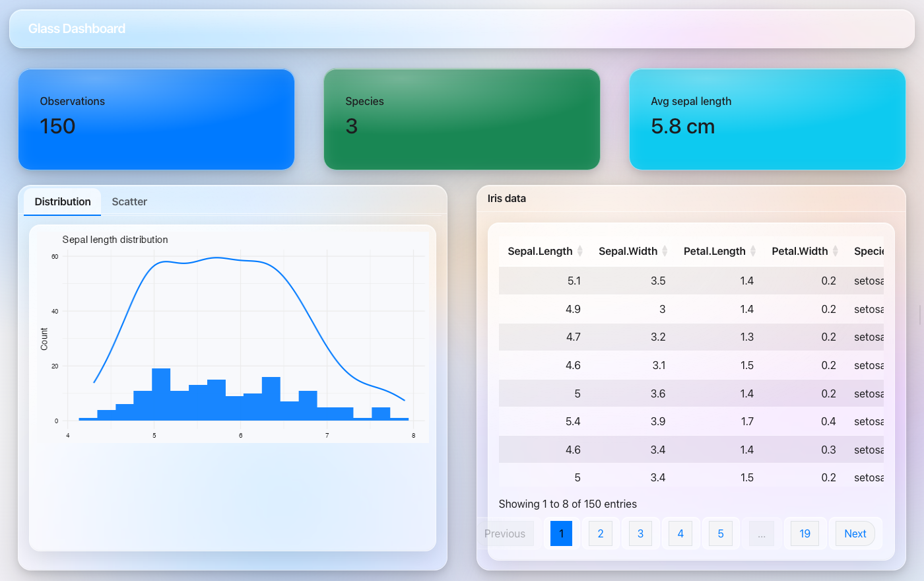Click the Sepal.Length value 4.9
Screen dimensions: 924x581
point(573,309)
